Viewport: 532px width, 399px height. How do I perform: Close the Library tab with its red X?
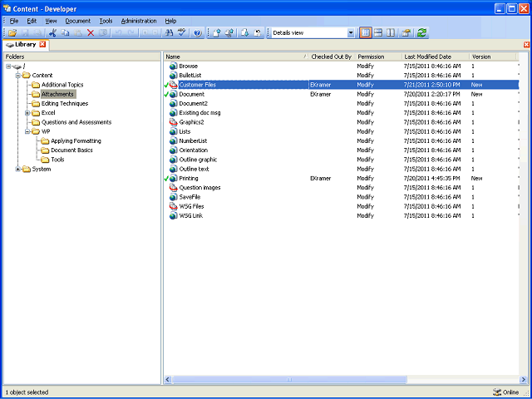point(42,44)
